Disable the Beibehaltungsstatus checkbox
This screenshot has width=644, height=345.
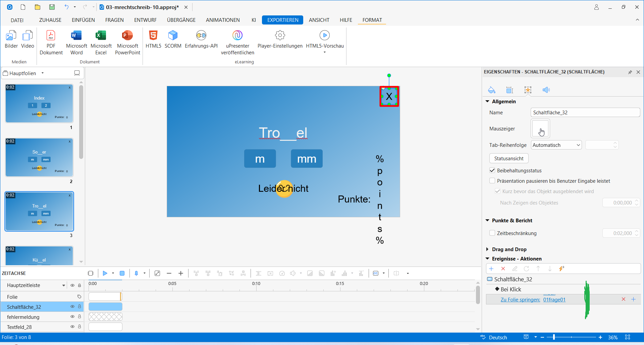(x=492, y=170)
